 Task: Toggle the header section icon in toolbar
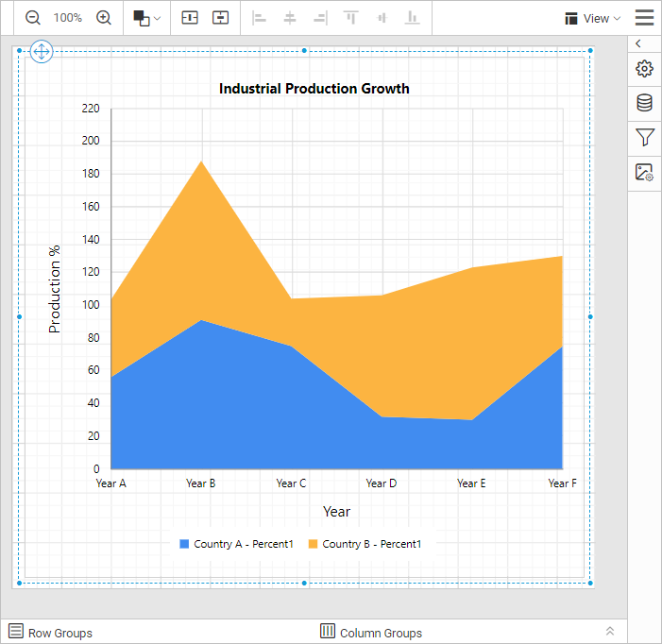(x=190, y=18)
